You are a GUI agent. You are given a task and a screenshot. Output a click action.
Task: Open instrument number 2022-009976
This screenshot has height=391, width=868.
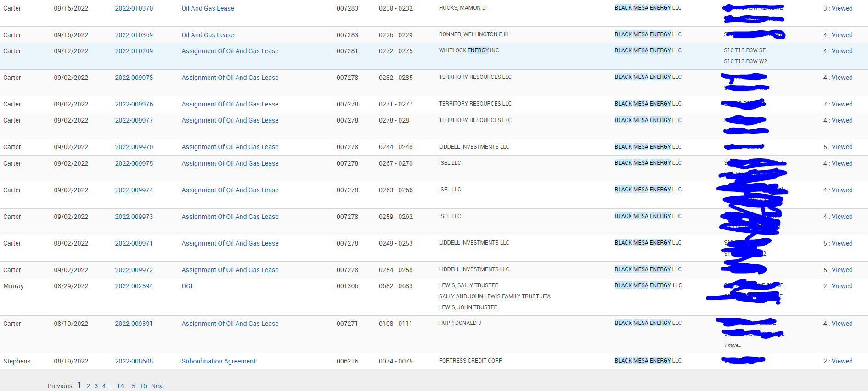pos(134,104)
